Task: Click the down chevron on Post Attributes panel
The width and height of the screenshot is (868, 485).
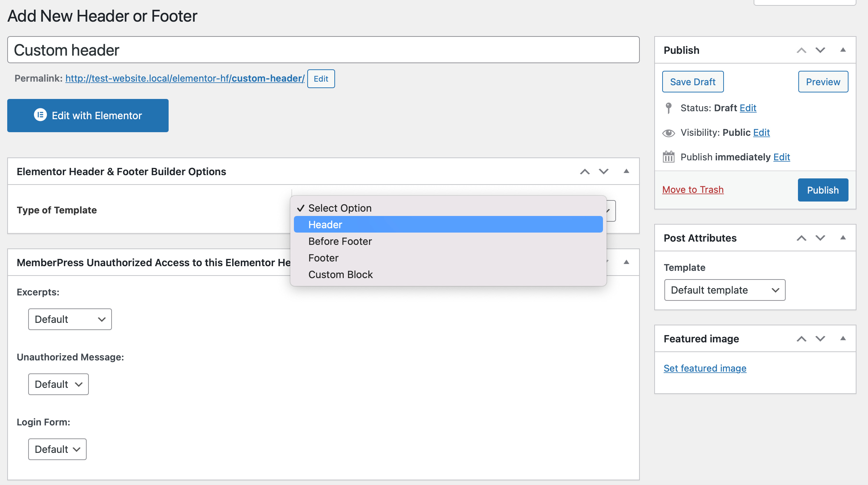Action: point(820,238)
